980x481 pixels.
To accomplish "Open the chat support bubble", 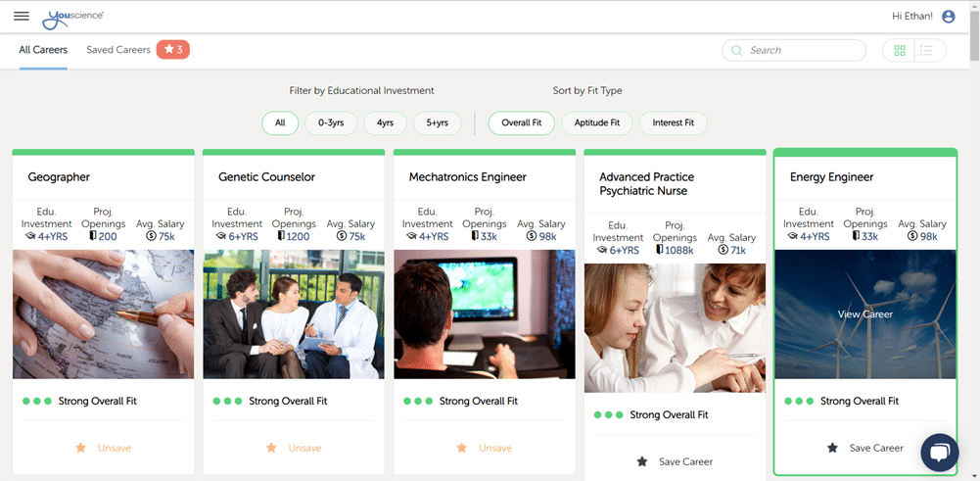I will click(x=940, y=453).
